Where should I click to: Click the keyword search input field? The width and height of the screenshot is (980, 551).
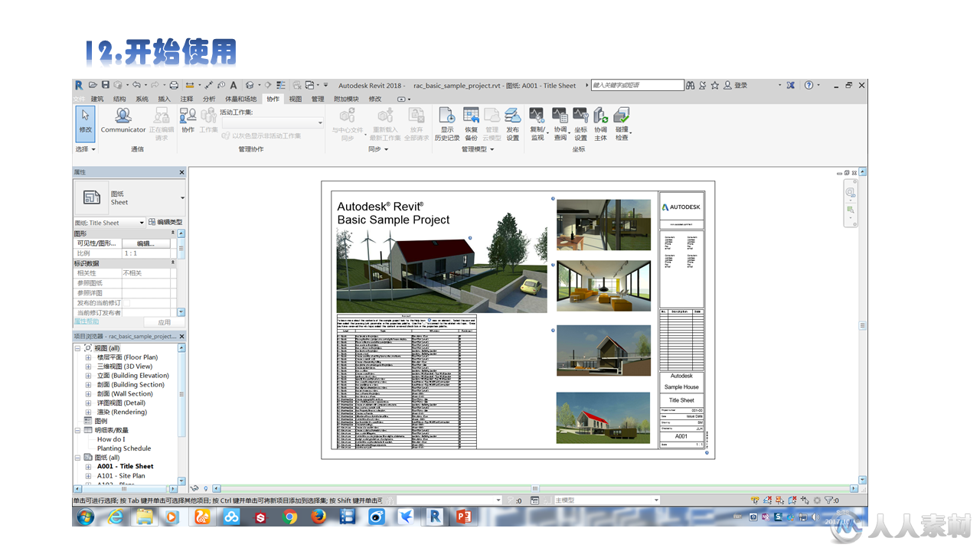(637, 85)
